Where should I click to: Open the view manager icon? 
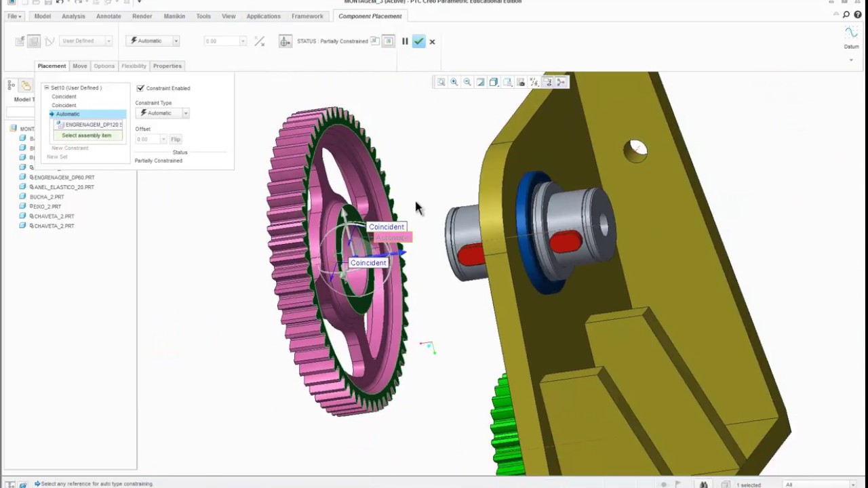(521, 82)
